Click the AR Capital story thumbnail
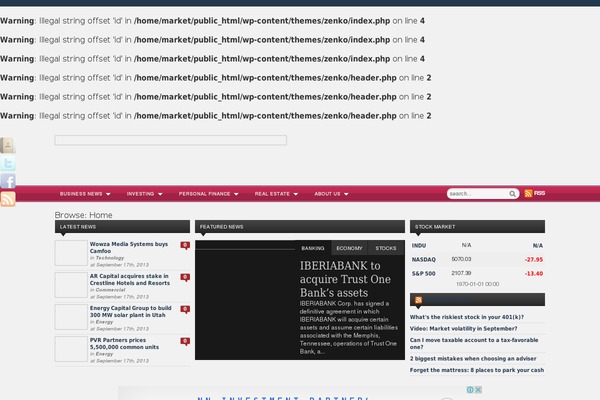This screenshot has width=600, height=400. [x=71, y=285]
